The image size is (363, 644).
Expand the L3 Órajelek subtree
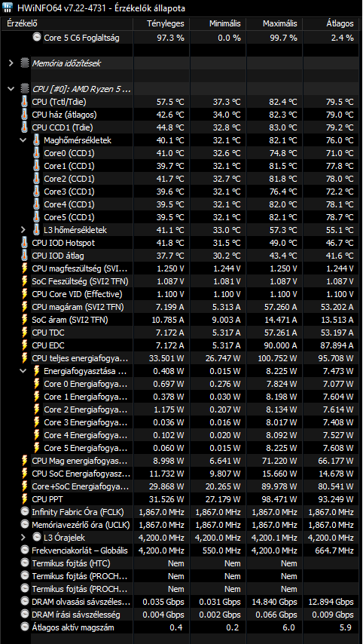coord(23,537)
